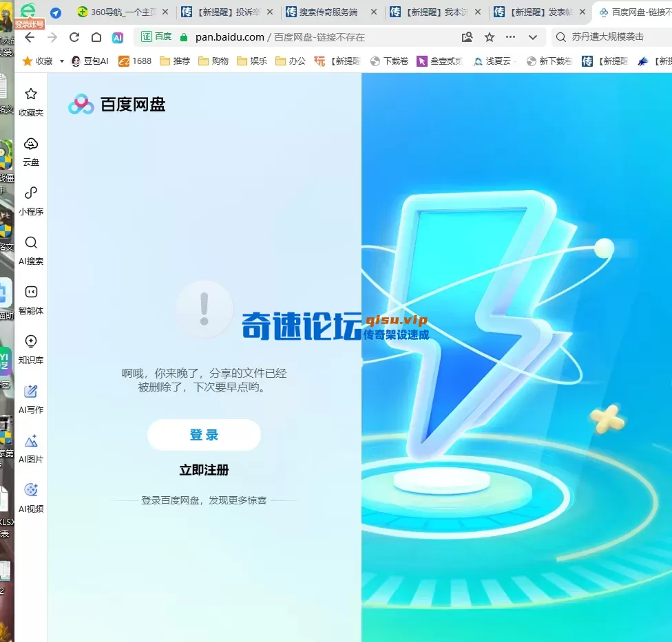The image size is (672, 642).
Task: Click the home page icon in toolbar
Action: [96, 37]
